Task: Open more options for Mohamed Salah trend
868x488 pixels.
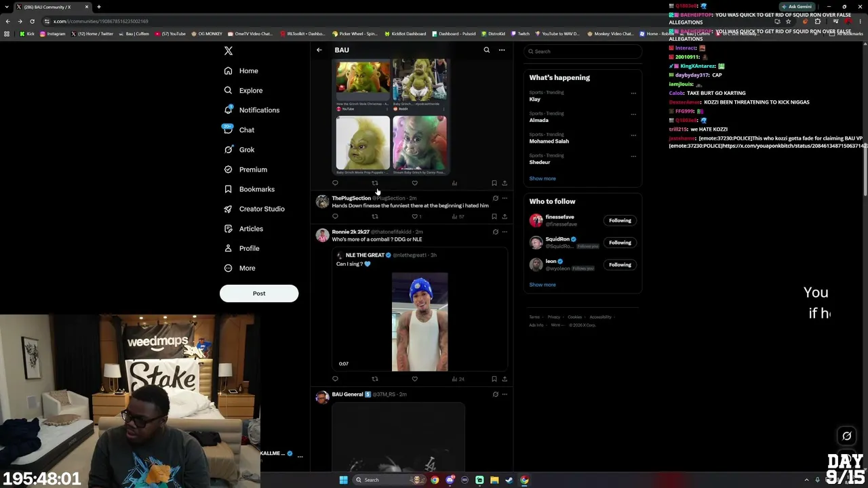Action: point(633,135)
